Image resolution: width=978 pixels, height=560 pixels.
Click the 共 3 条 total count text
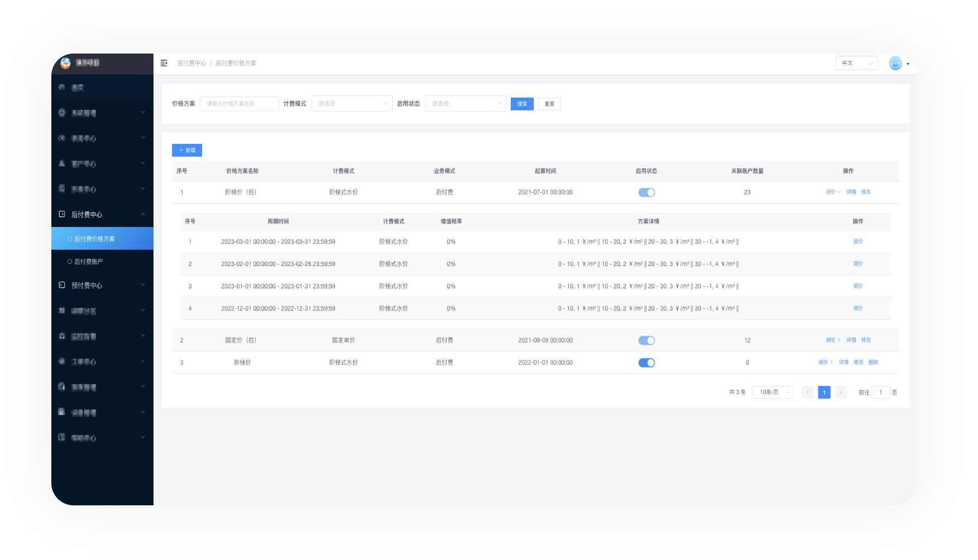(x=737, y=392)
